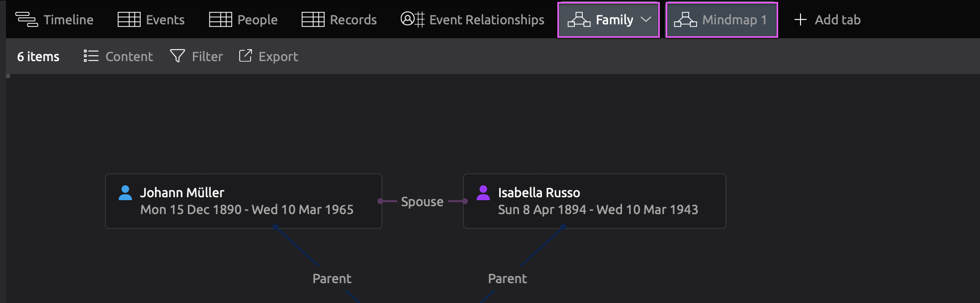Open the Event Relationships tab
Viewport: 980px width, 303px height.
(486, 20)
